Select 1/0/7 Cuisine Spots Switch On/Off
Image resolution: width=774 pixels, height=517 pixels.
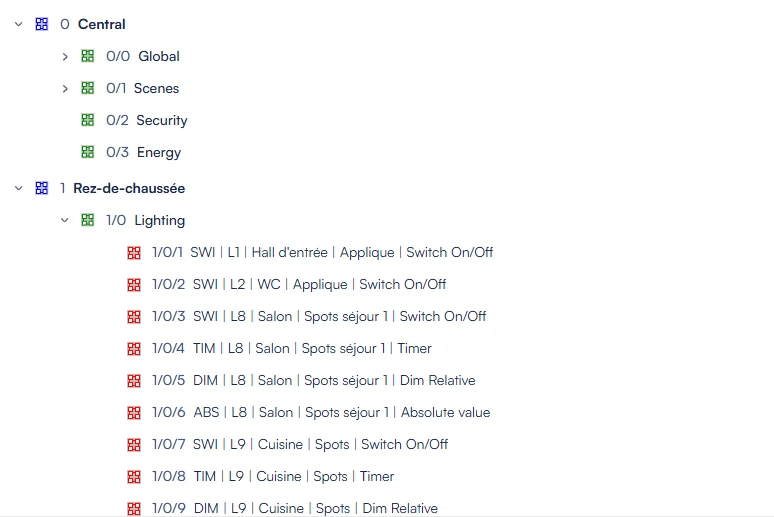point(300,444)
